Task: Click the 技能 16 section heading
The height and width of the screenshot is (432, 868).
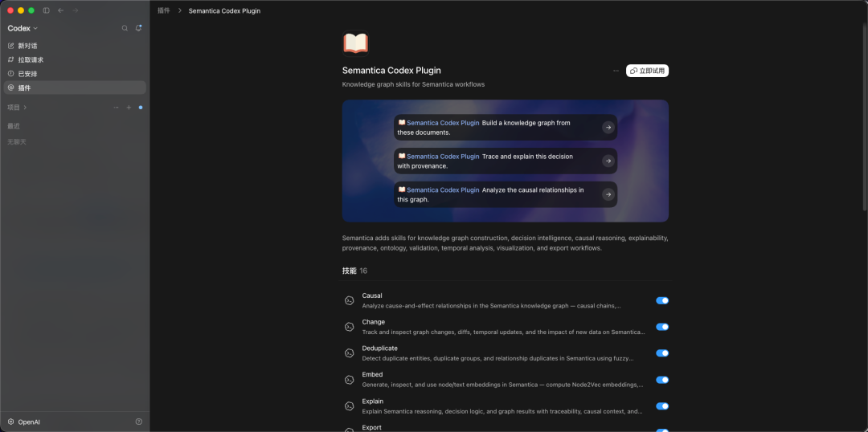Action: pos(355,271)
